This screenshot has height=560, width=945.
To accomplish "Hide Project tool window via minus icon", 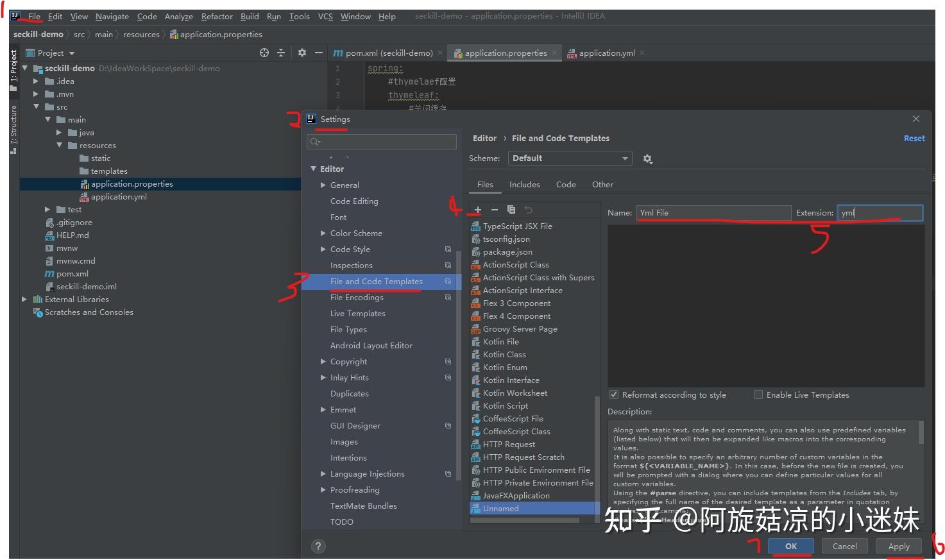I will coord(319,53).
